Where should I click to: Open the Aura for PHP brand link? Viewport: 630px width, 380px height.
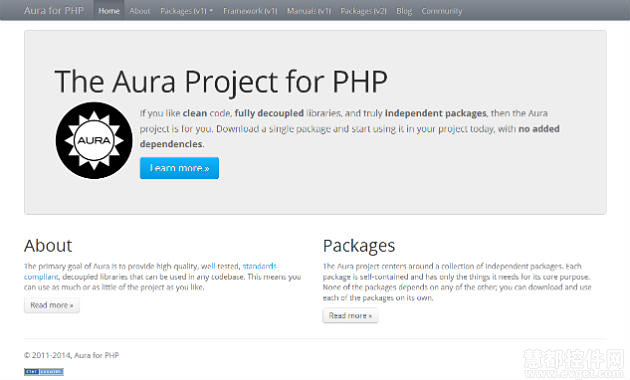[54, 10]
